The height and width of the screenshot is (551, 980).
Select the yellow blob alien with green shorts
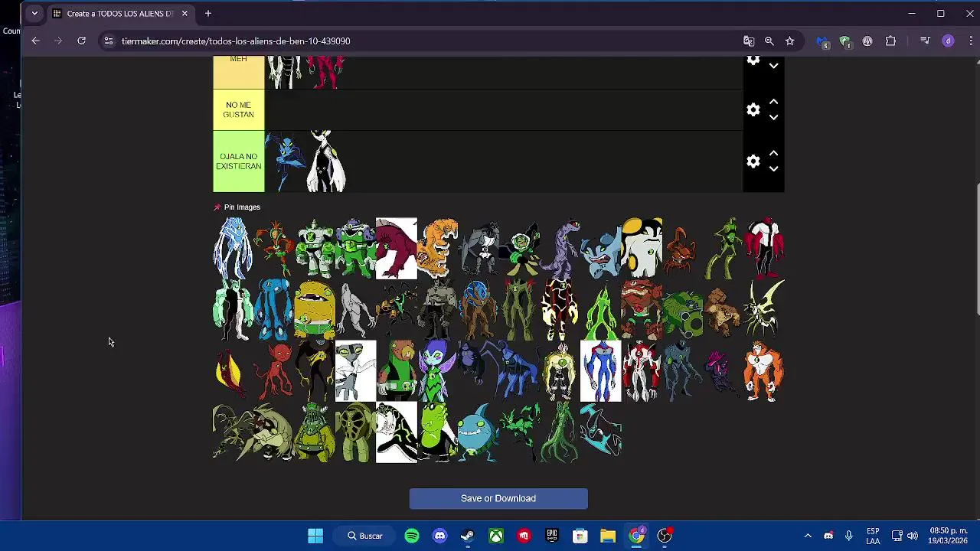[315, 309]
